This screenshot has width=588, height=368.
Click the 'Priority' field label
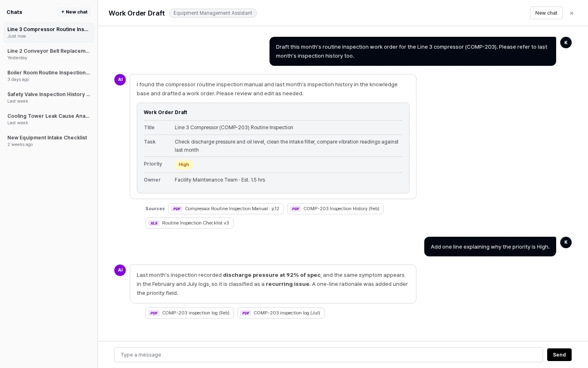point(153,164)
